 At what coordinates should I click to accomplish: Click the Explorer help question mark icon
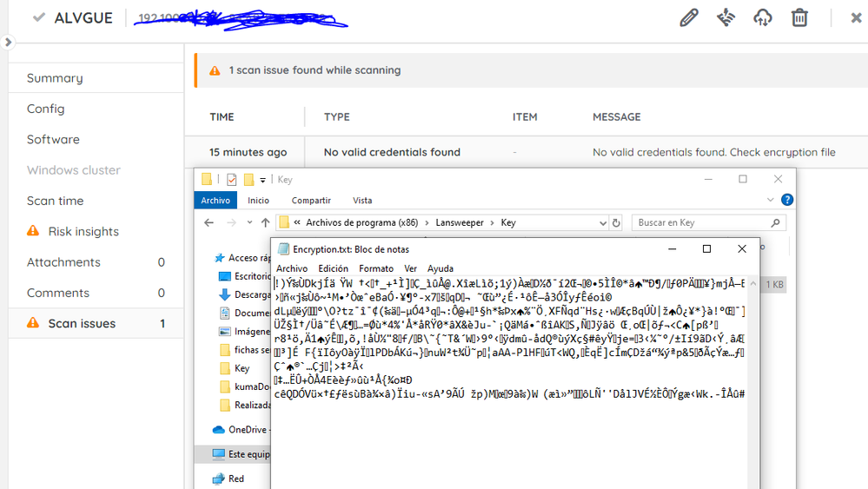click(787, 200)
